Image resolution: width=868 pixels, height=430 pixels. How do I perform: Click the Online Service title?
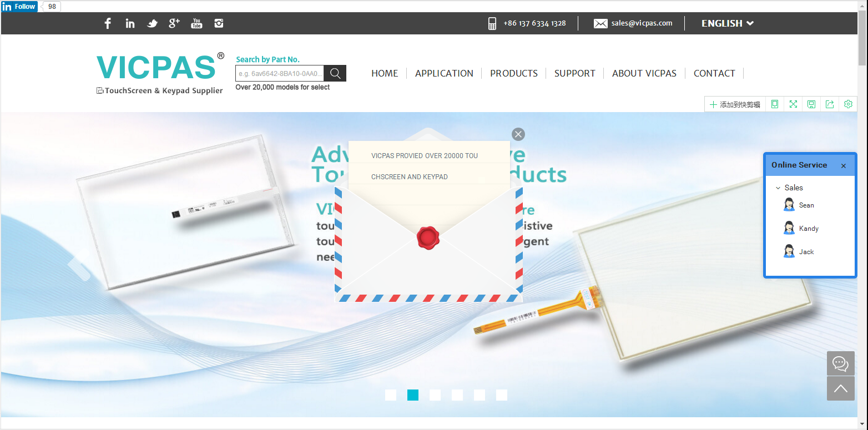click(799, 165)
